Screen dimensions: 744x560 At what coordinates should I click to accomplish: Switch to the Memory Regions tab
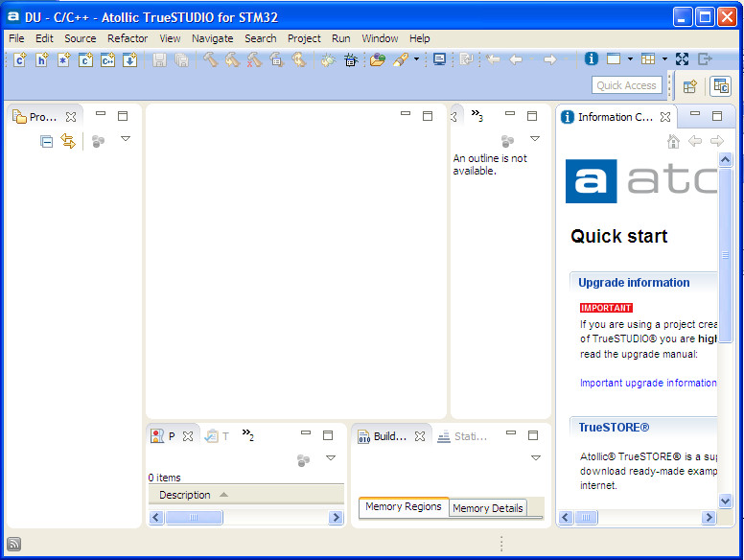[x=404, y=507]
